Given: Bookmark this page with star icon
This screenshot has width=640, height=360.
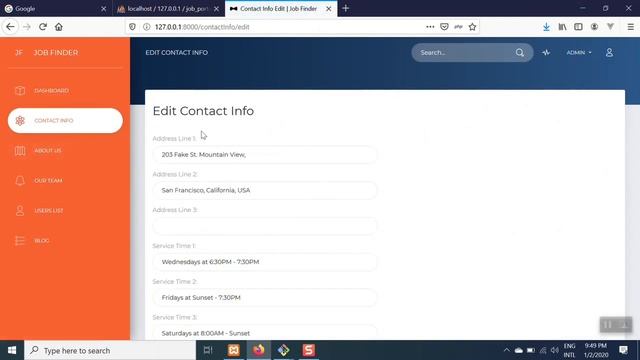Looking at the screenshot, I should [x=472, y=27].
